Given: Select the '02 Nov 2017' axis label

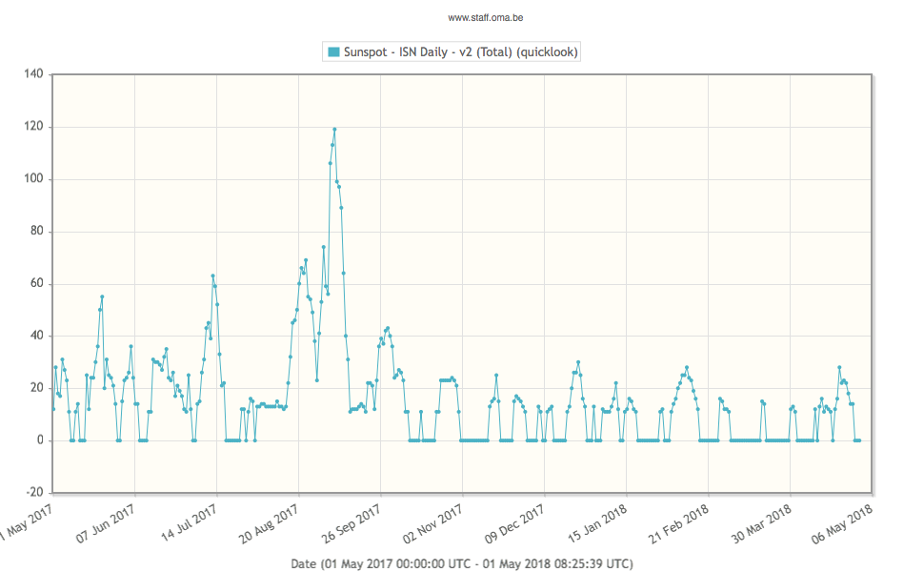Looking at the screenshot, I should [x=432, y=525].
